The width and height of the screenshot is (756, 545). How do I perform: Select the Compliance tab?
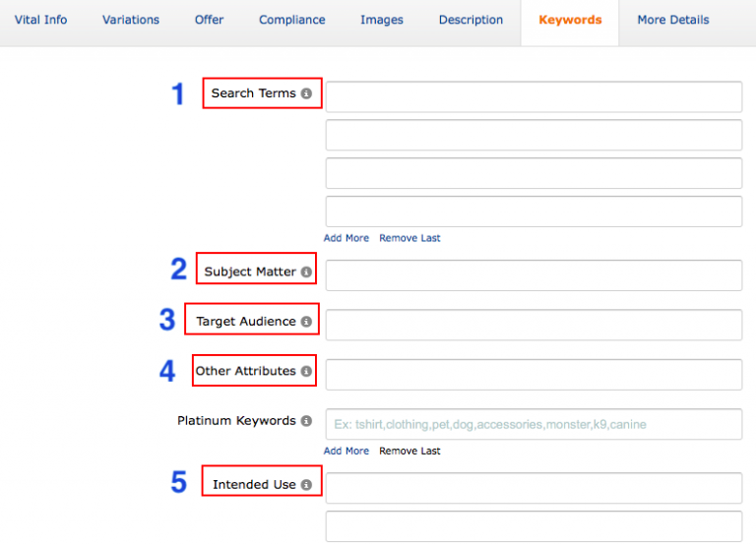click(x=292, y=20)
